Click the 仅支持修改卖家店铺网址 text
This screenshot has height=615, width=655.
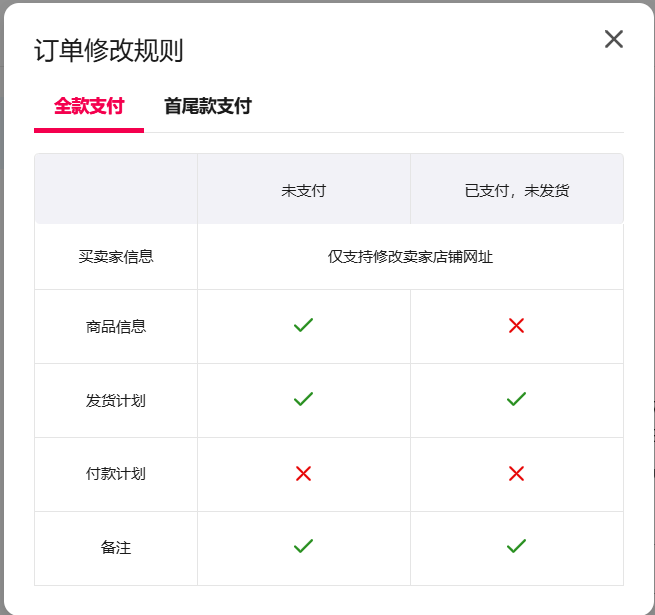click(x=410, y=256)
